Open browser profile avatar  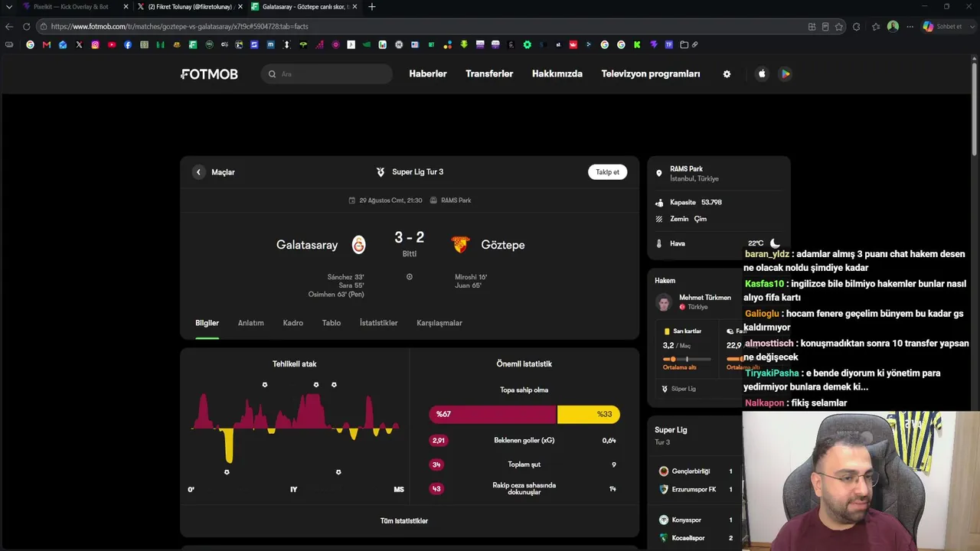pyautogui.click(x=893, y=27)
